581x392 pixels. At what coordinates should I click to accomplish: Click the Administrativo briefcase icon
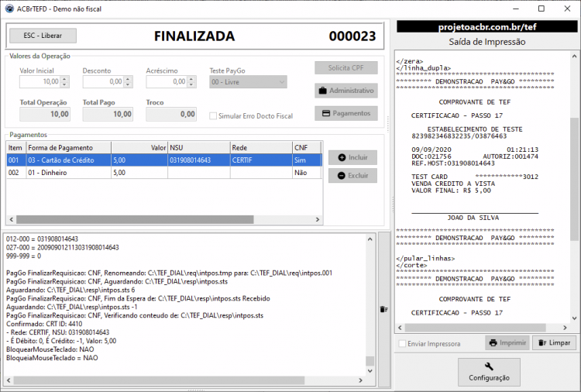click(x=323, y=91)
